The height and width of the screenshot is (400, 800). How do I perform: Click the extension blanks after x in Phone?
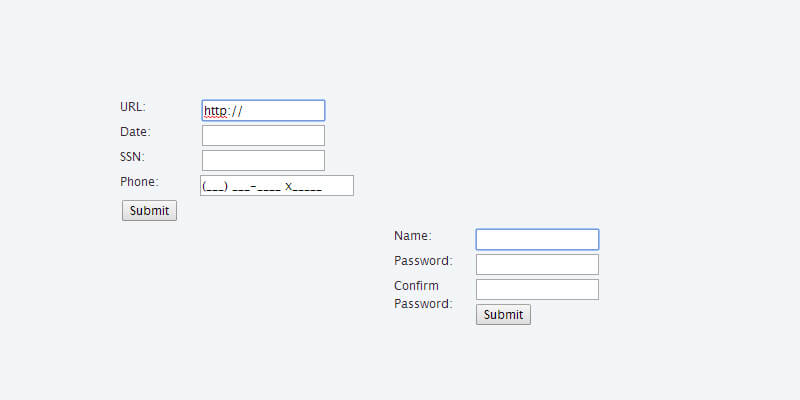coord(307,186)
